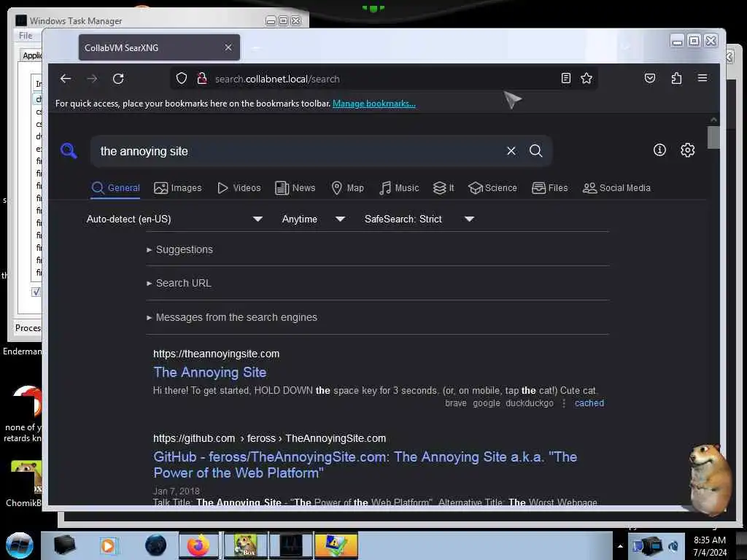Screen dimensions: 747x560
Task: Switch to the Science search category
Action: click(492, 188)
